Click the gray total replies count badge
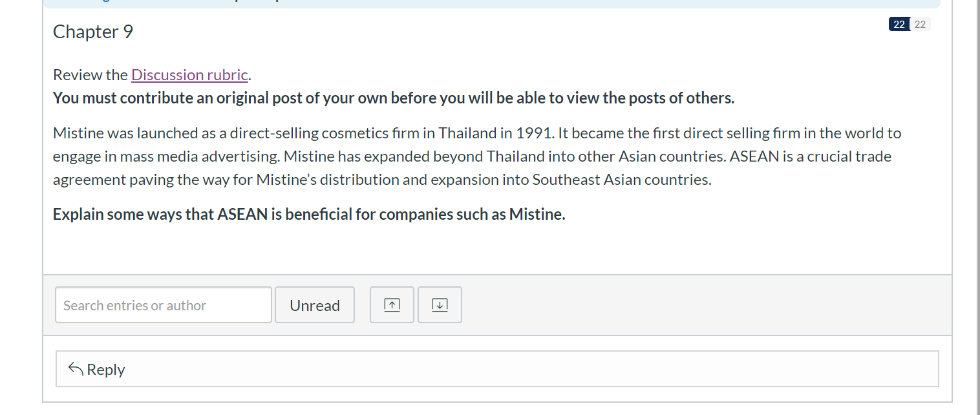 [920, 25]
